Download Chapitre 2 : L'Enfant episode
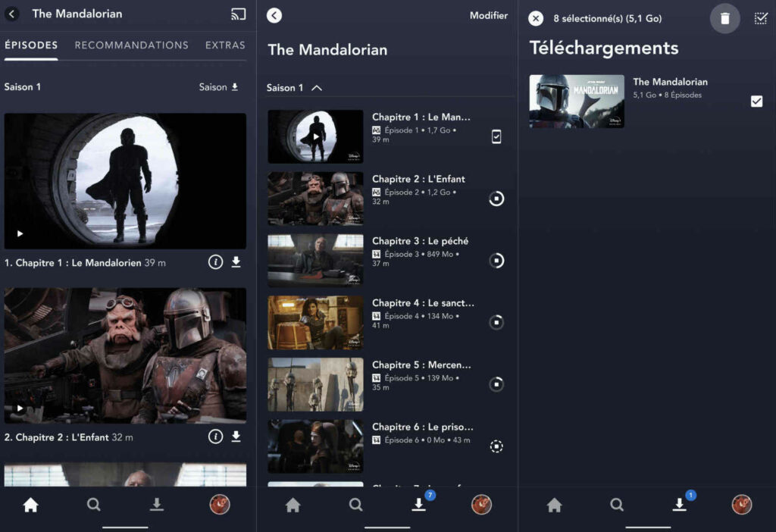 coord(236,437)
